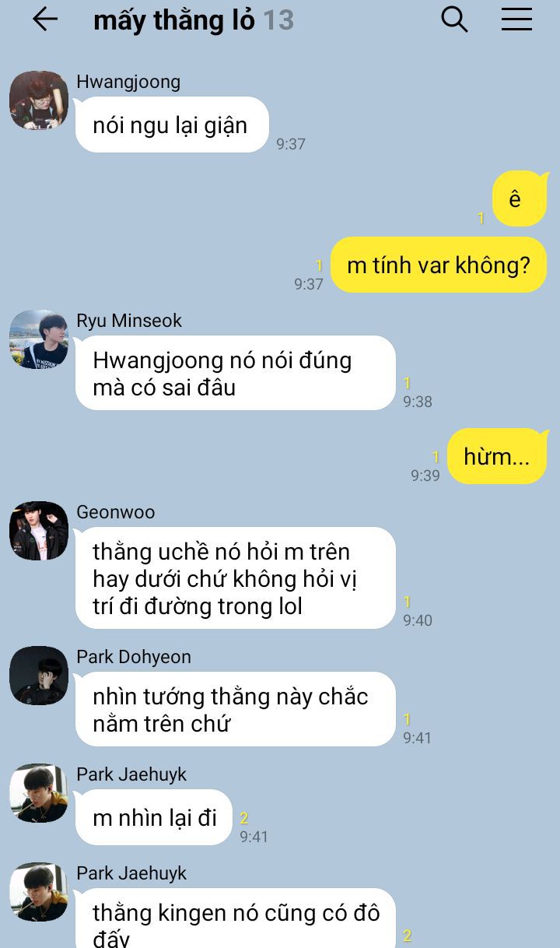Image resolution: width=560 pixels, height=948 pixels.
Task: Open Hwangjoong's profile avatar
Action: pos(39,100)
